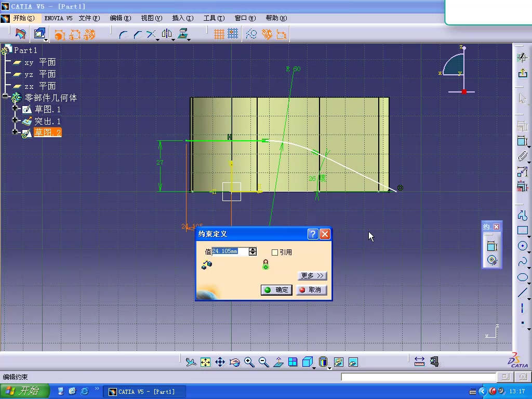Select the Ellipse tool icon
The width and height of the screenshot is (532, 399).
523,277
